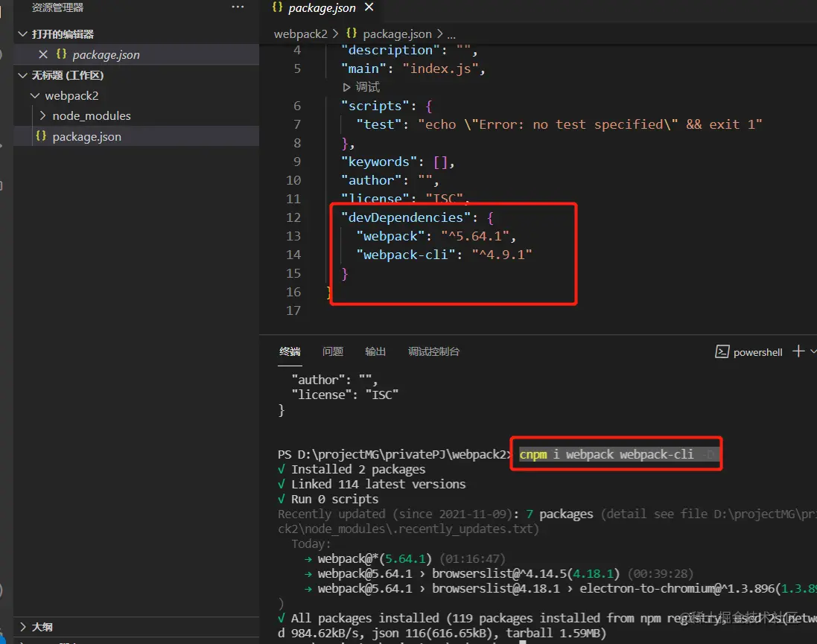Click the "devDependencies" key in editor
The image size is (817, 644).
pyautogui.click(x=406, y=217)
